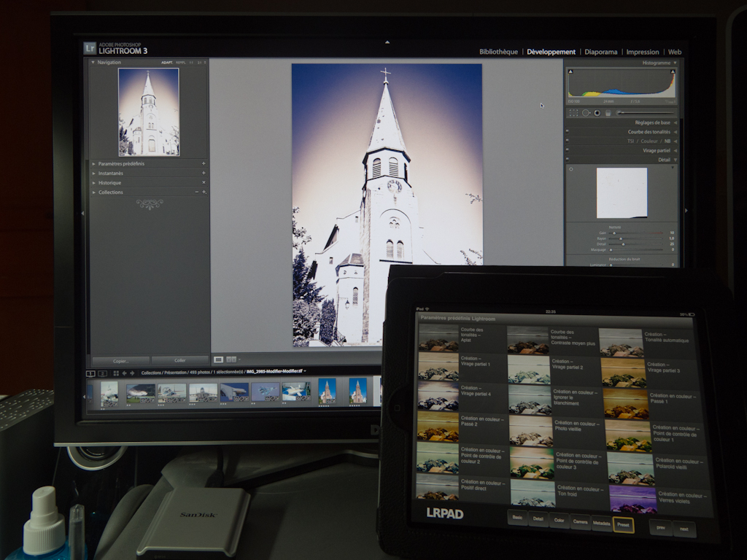Toggle shadow clipping indicator in histogram
747x560 pixels.
pos(570,72)
